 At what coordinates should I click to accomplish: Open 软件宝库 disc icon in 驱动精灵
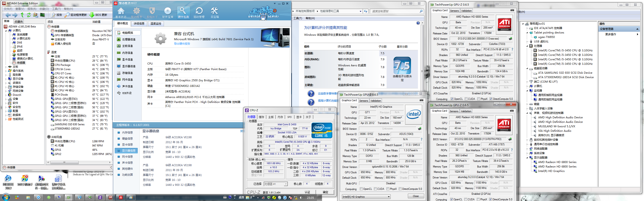[x=168, y=13]
